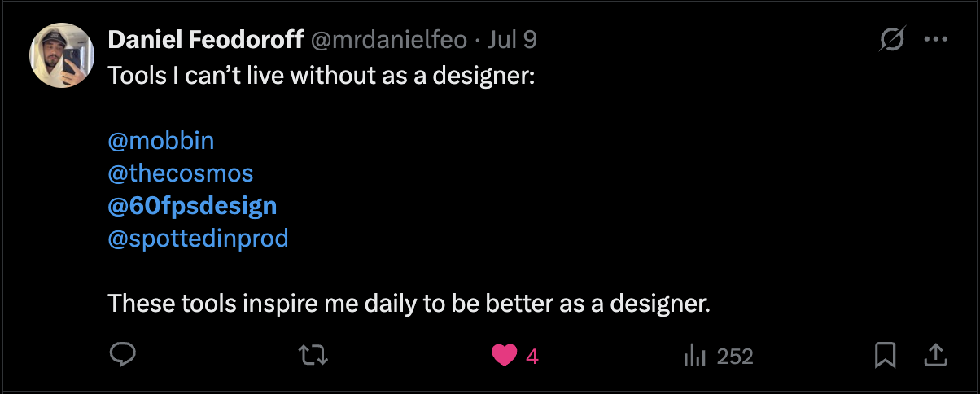Go to the @mobbin mention
Viewport: 980px width, 394px height.
pyautogui.click(x=161, y=141)
